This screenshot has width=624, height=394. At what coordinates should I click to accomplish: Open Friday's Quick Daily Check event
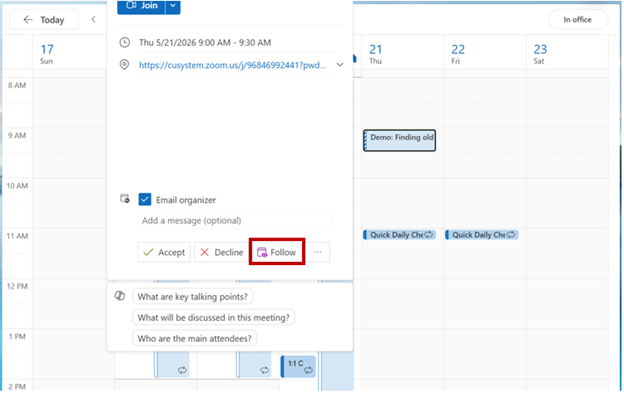coord(482,235)
